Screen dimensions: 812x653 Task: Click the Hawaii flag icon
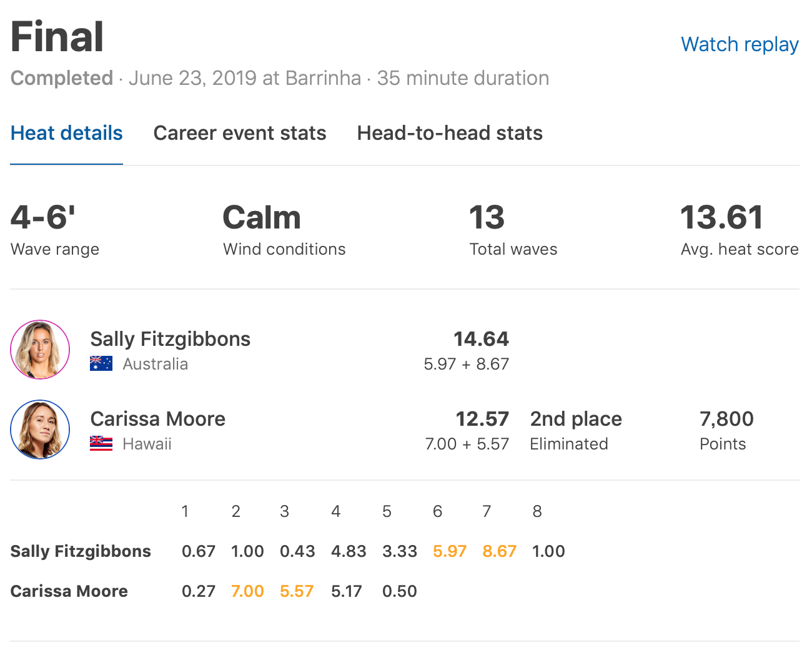(101, 443)
